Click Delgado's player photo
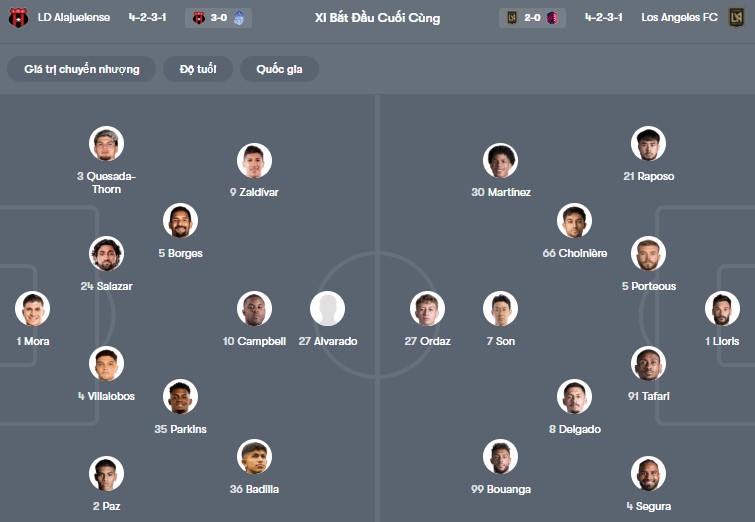 (574, 397)
